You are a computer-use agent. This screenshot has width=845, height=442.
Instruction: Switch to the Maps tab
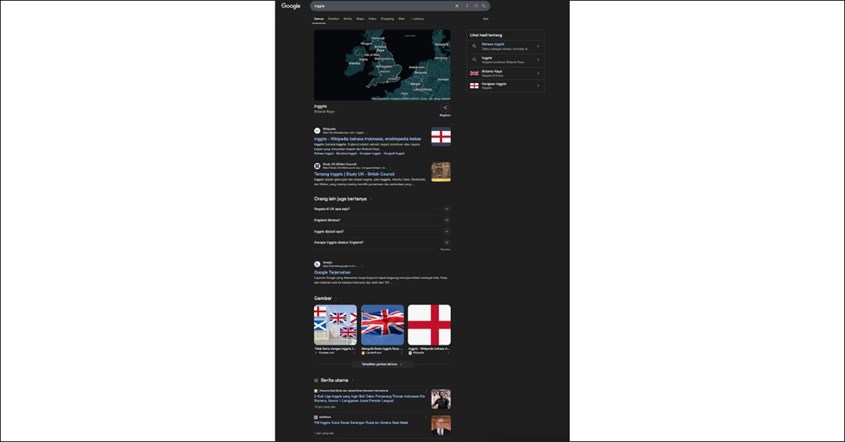click(x=360, y=19)
